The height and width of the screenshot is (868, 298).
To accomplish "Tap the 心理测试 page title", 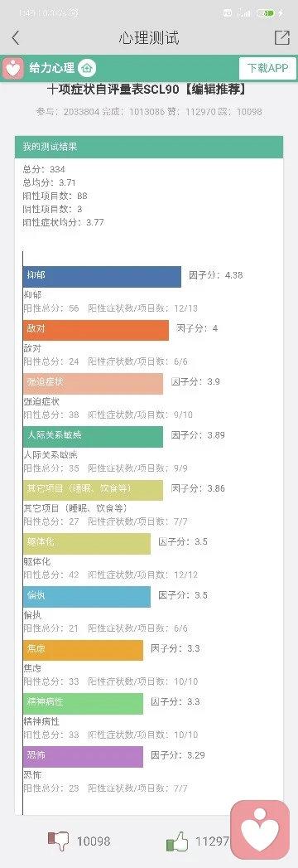I will pos(149,37).
